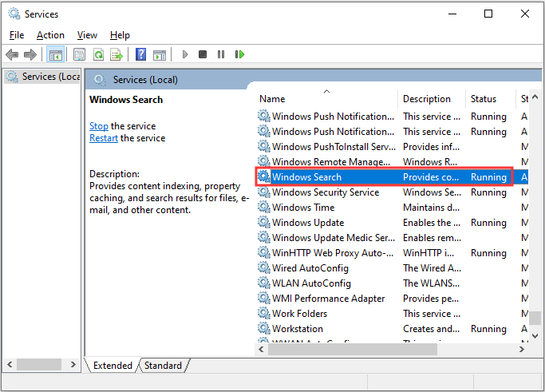Screen dimensions: 545x392
Task: Click the list's vertical scroll up arrow
Action: [x=535, y=97]
